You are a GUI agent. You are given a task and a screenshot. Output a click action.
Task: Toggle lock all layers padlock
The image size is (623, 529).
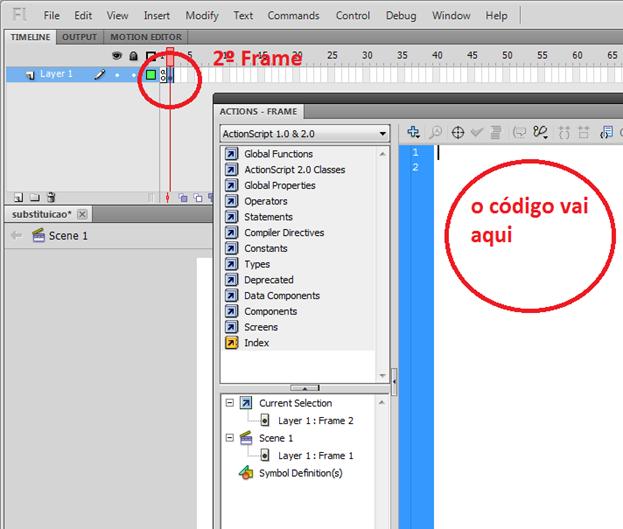pos(134,56)
